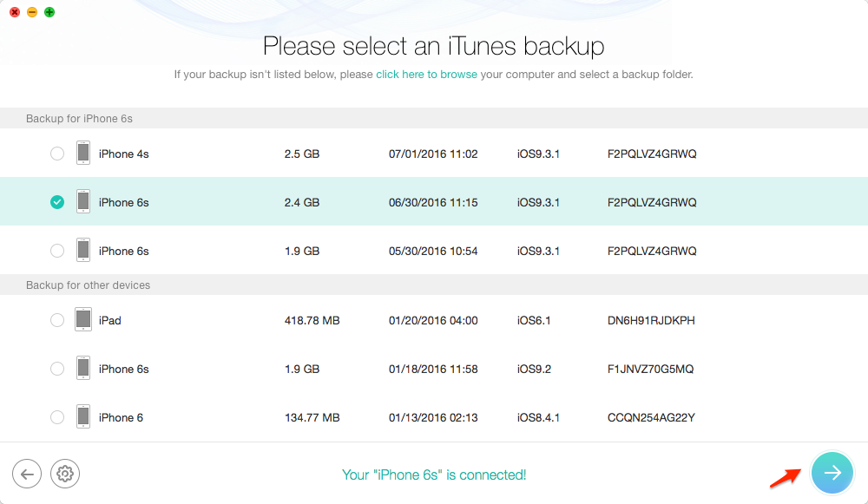Click the date '01/18/2016 11:58'
868x504 pixels.
click(433, 369)
